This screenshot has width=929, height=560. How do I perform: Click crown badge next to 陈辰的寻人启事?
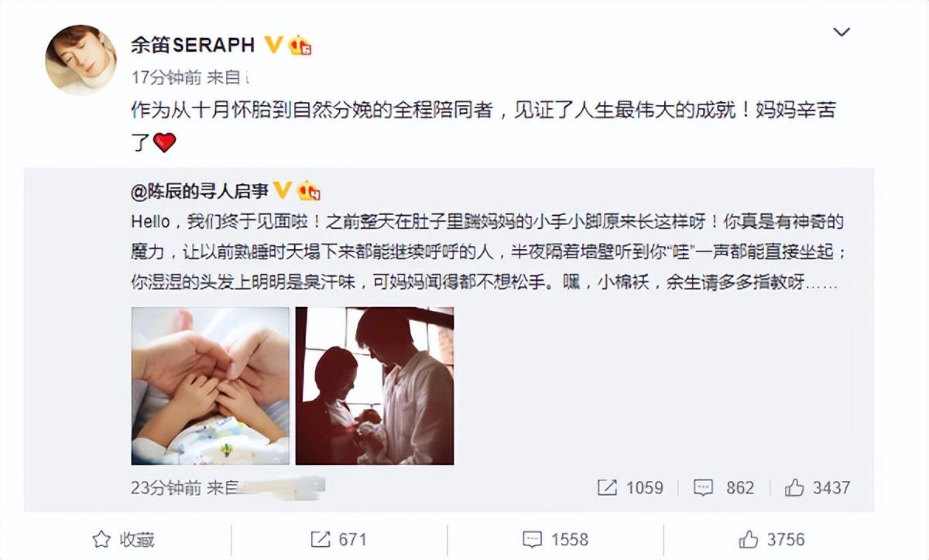[x=309, y=190]
